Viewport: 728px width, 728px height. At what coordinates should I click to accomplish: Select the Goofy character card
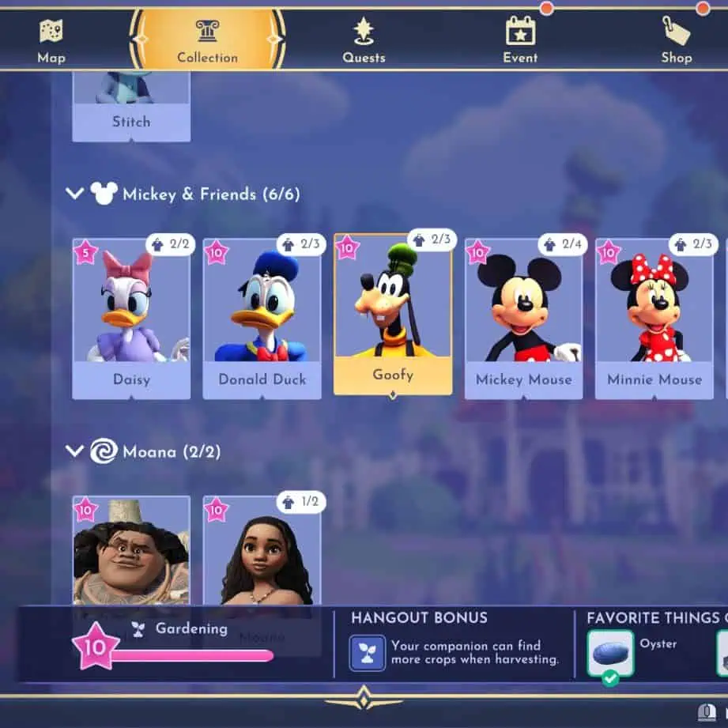pos(393,315)
